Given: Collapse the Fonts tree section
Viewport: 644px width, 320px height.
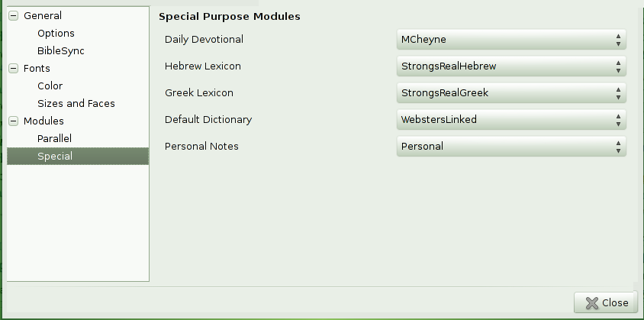Looking at the screenshot, I should 13,68.
